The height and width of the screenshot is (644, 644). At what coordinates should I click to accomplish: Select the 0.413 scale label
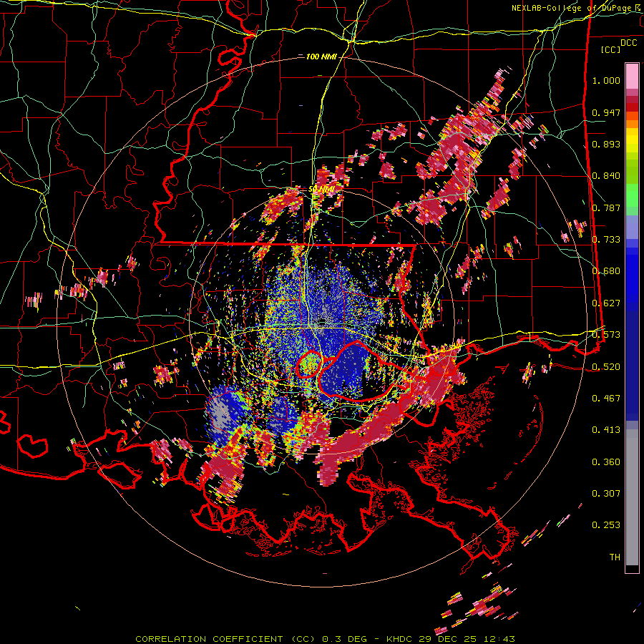coord(606,430)
